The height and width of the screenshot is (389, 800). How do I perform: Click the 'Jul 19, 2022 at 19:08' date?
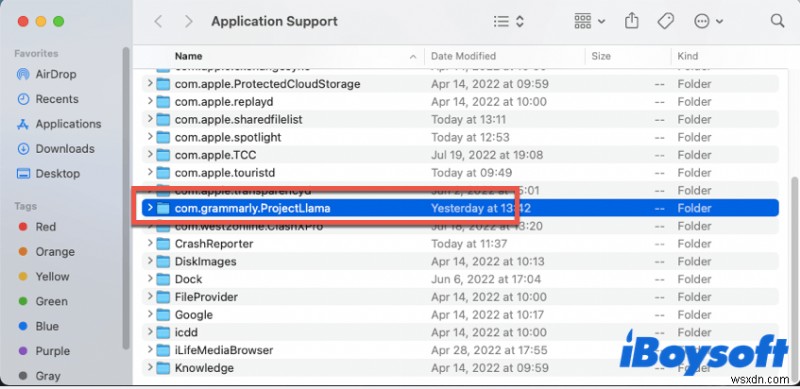pos(487,155)
